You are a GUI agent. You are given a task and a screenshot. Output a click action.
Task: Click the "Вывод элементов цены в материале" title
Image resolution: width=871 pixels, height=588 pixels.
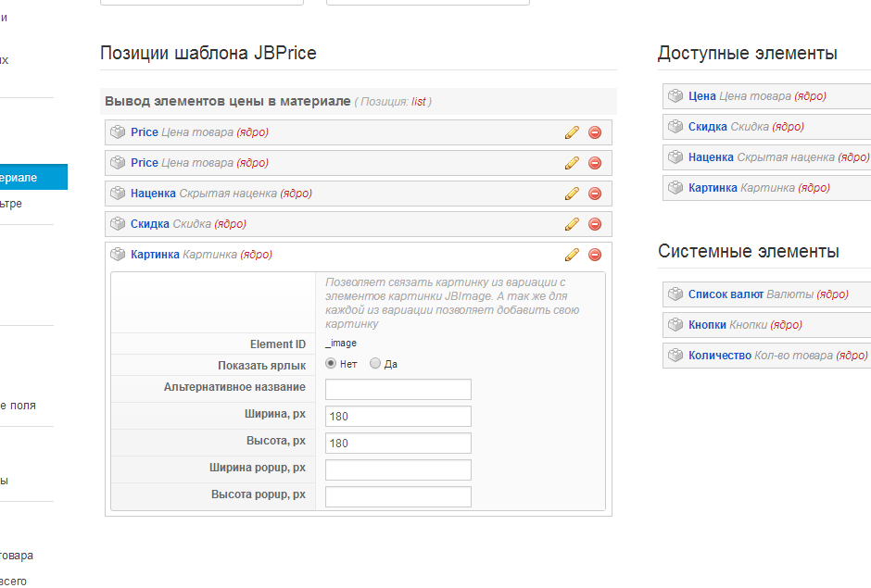tap(228, 101)
